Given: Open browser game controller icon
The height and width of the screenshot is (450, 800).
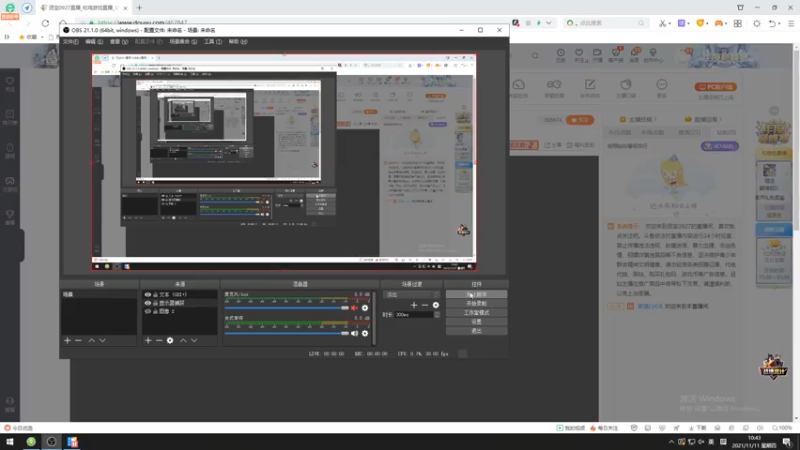Looking at the screenshot, I should point(718,23).
